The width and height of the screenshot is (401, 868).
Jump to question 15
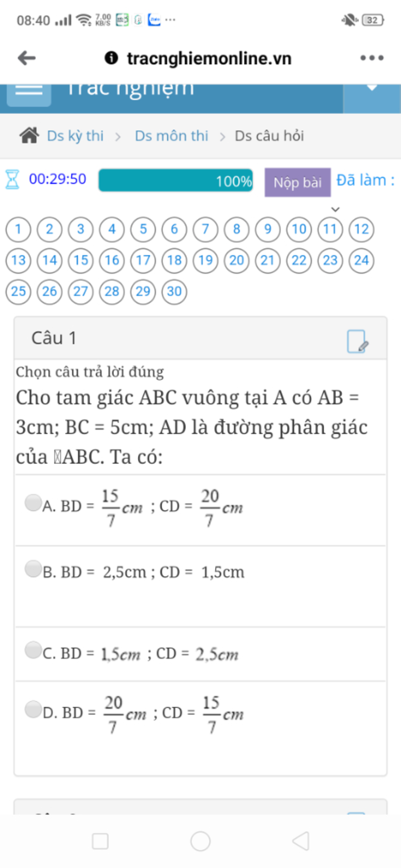click(x=81, y=260)
